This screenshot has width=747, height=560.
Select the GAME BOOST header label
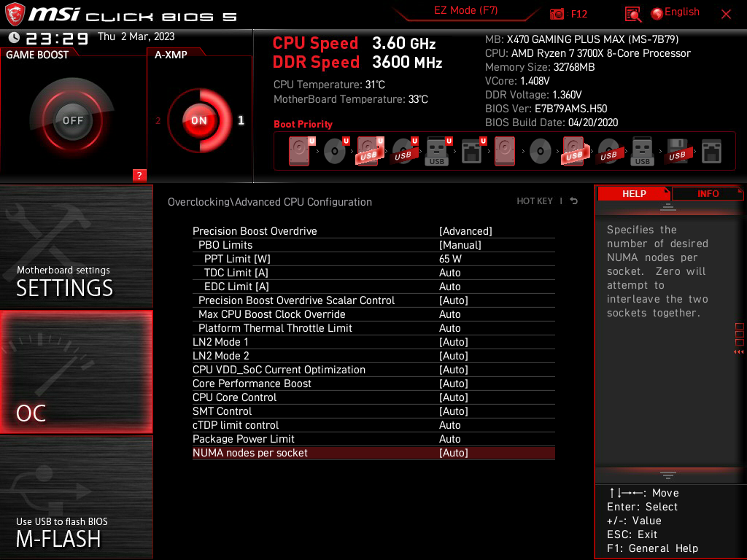click(37, 55)
